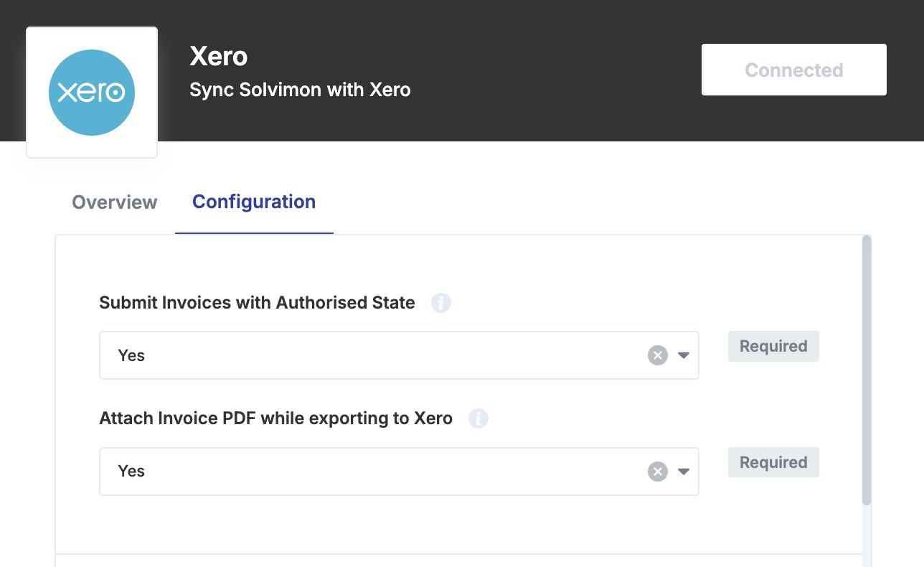Click Attach Invoice PDF while exporting to Xero label
This screenshot has width=924, height=567.
[x=275, y=418]
